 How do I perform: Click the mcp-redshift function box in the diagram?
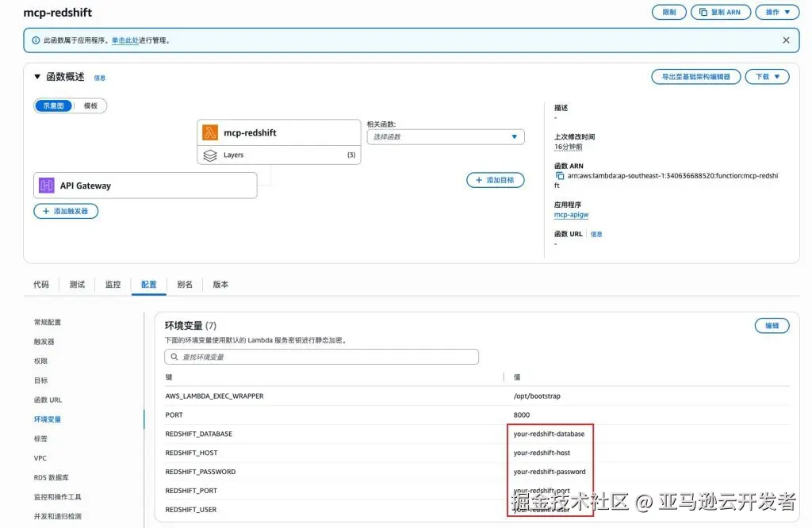279,132
